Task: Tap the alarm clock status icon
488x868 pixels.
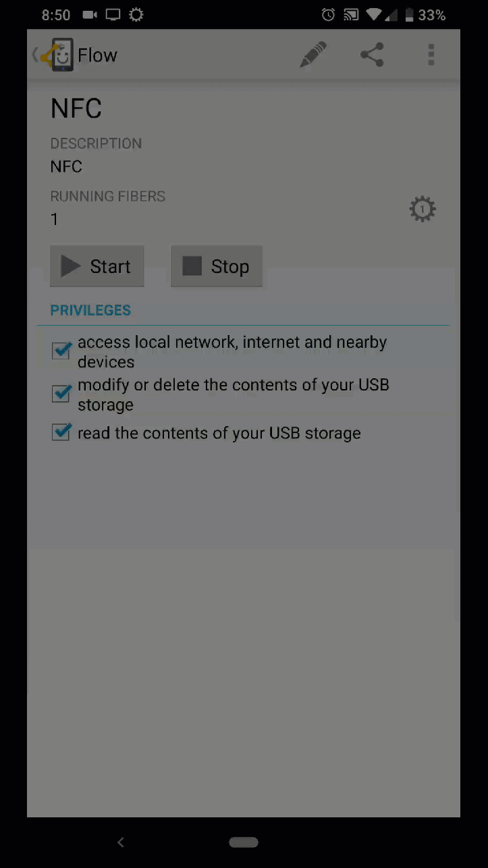Action: tap(328, 14)
